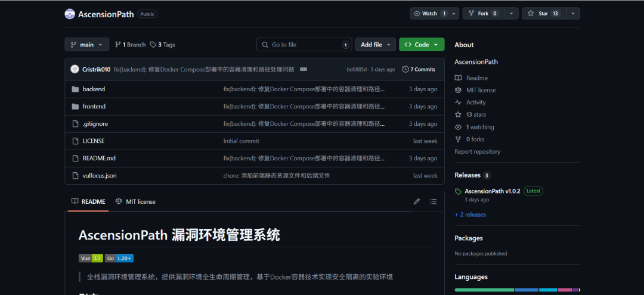The width and height of the screenshot is (644, 295).
Task: Click the Go 1.20+ badge
Action: [119, 258]
